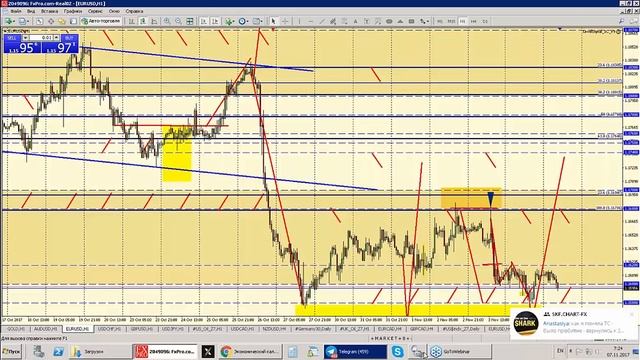Switch to M5 timeframe button
The width and height of the screenshot is (640, 360).
coord(440,21)
